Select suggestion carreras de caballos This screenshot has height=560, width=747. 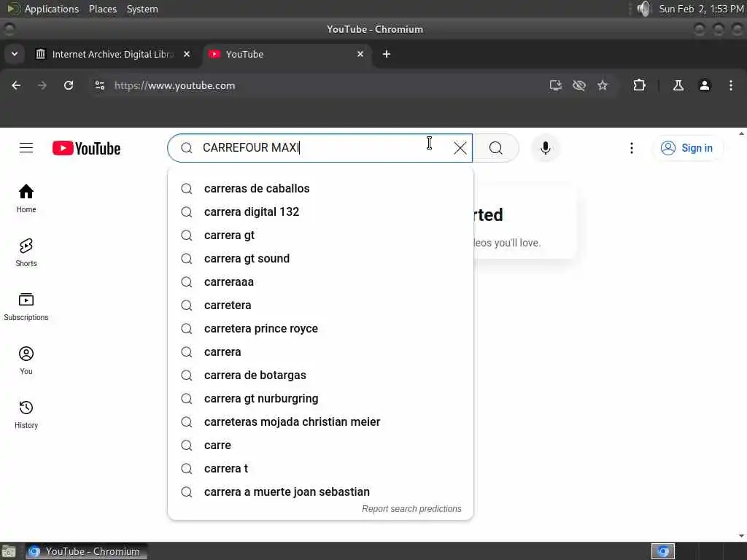[x=321, y=189]
